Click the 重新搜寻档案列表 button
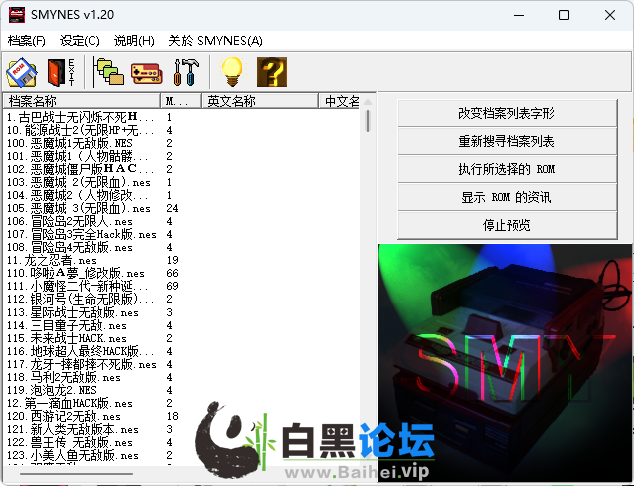 click(507, 141)
